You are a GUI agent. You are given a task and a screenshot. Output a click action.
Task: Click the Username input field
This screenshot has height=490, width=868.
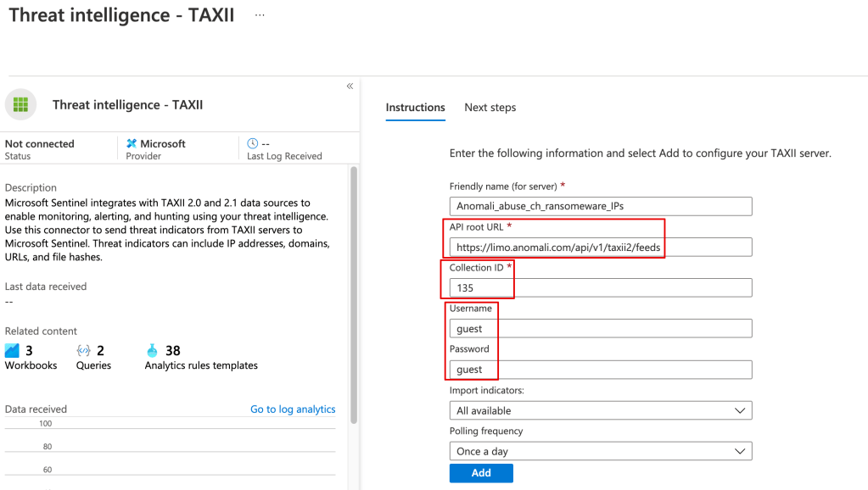tap(600, 329)
